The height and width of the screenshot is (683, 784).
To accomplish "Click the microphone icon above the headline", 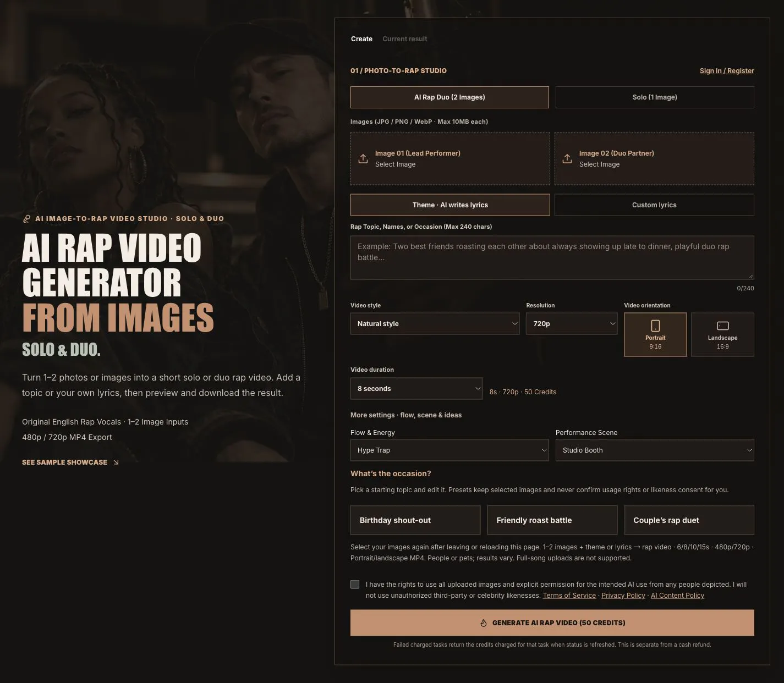I will pos(26,219).
